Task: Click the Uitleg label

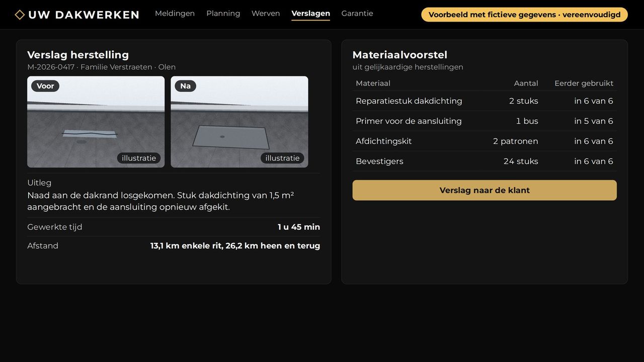Action: 39,183
